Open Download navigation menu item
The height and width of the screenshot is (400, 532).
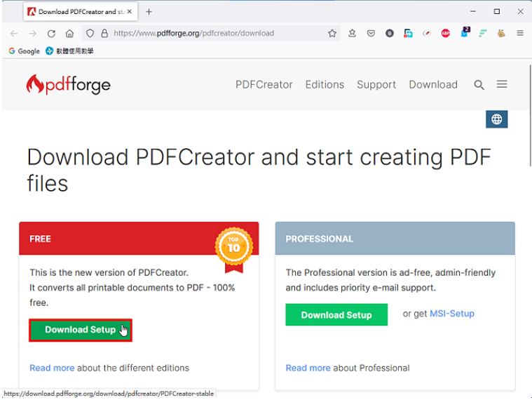[x=433, y=84]
